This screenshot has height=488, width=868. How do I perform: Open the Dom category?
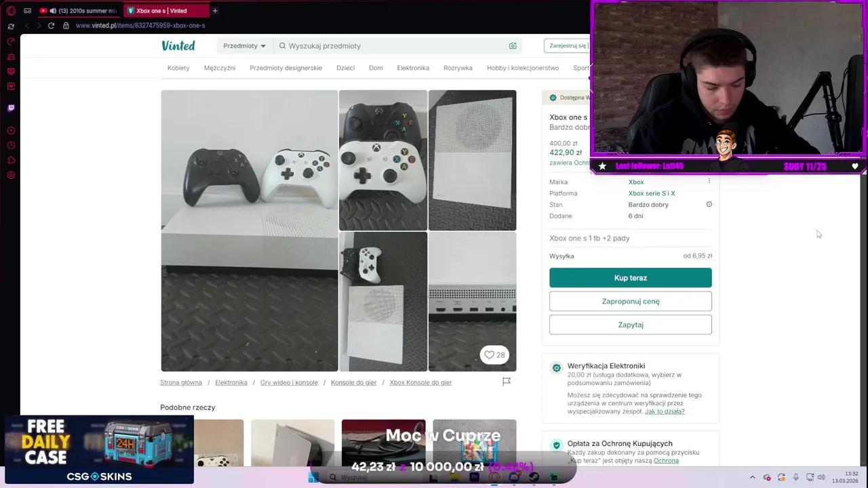pyautogui.click(x=376, y=68)
